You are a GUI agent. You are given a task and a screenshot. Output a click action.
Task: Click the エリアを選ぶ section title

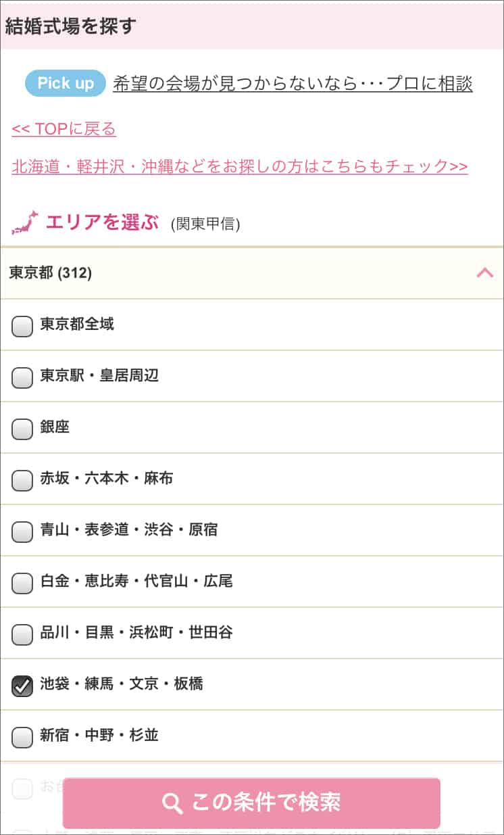click(x=102, y=222)
